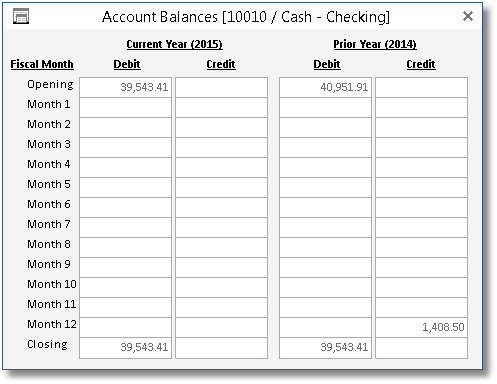Click Month 4 debit field for 2014

pos(326,167)
